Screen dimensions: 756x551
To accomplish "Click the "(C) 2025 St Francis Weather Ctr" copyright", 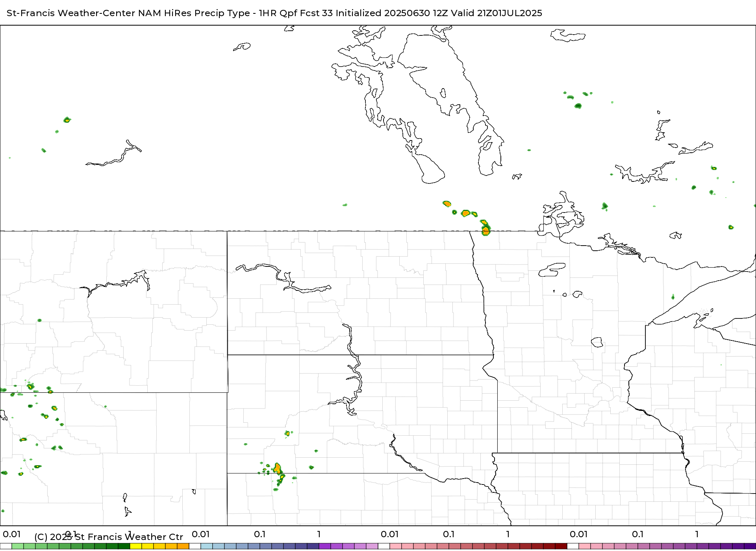I will pyautogui.click(x=109, y=537).
